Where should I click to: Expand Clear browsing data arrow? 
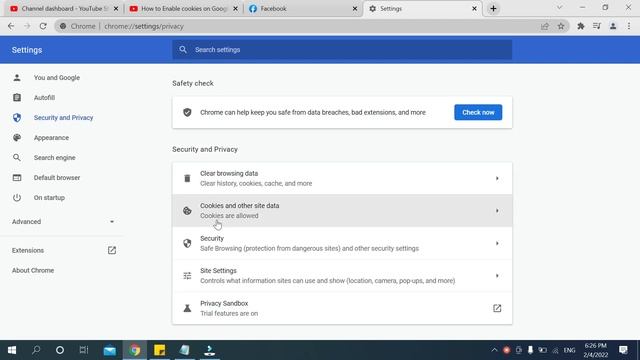pos(497,178)
